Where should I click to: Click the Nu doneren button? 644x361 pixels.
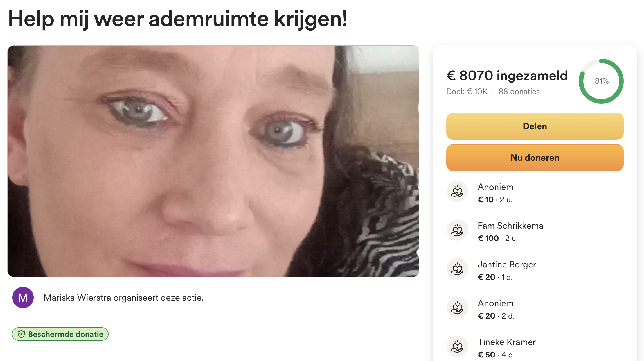pyautogui.click(x=535, y=158)
